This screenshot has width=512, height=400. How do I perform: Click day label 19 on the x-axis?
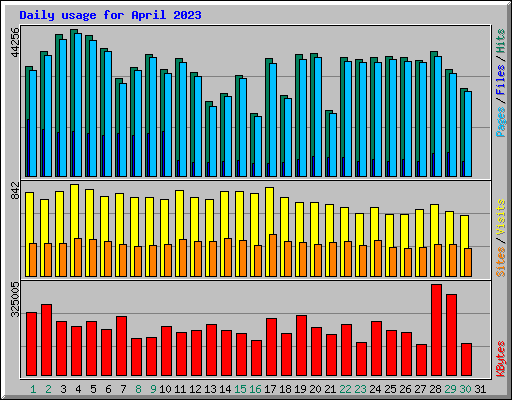(x=300, y=389)
